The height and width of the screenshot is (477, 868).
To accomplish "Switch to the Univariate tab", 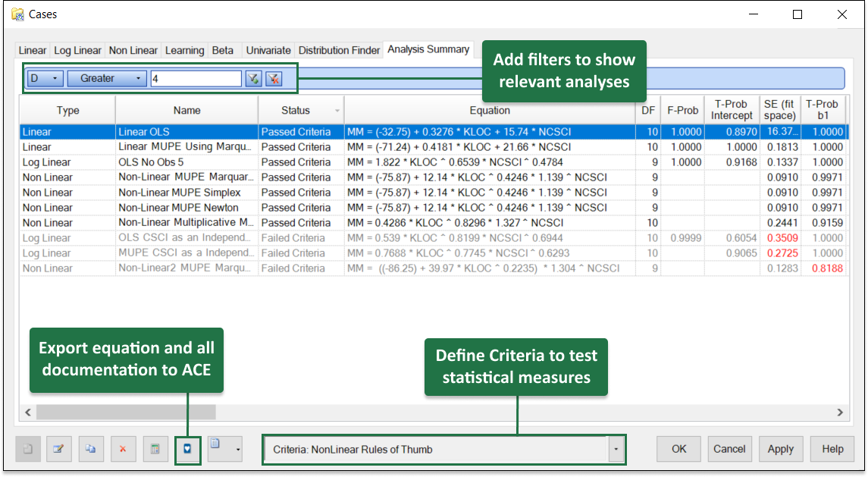I will pyautogui.click(x=268, y=50).
